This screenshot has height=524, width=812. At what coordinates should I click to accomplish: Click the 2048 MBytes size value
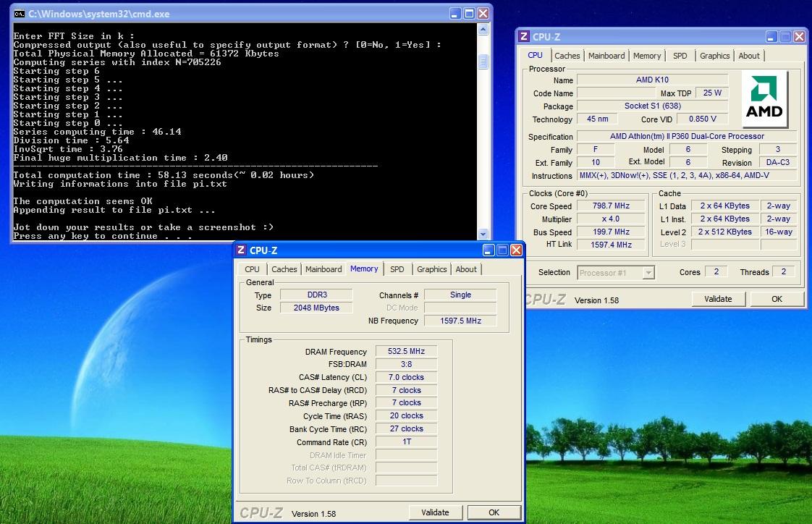tap(316, 308)
